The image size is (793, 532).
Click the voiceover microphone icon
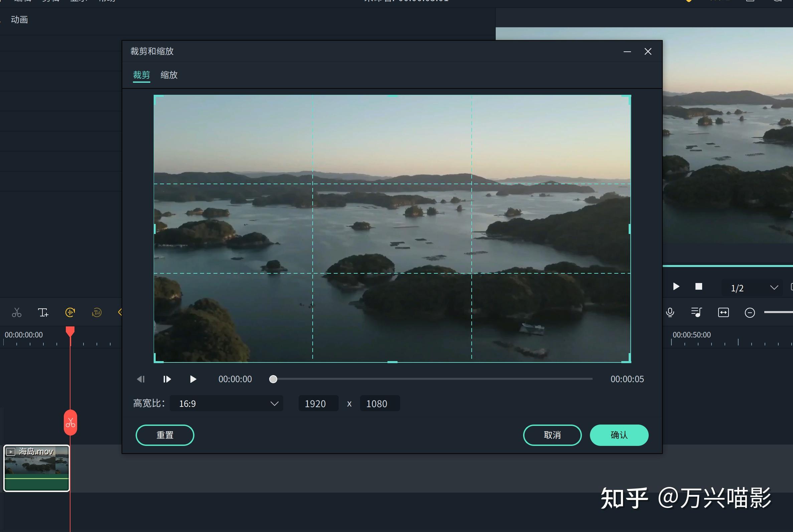click(x=670, y=312)
